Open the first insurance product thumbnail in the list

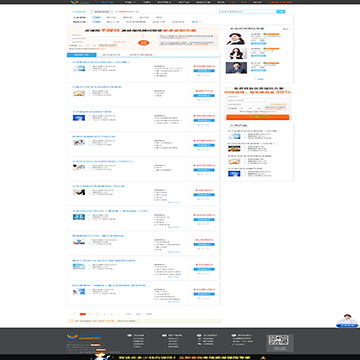click(x=79, y=68)
